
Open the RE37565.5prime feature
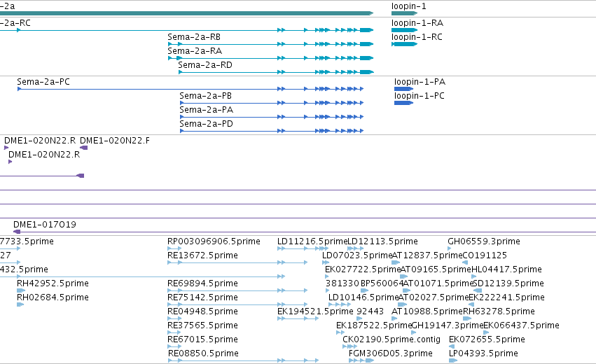click(174, 332)
